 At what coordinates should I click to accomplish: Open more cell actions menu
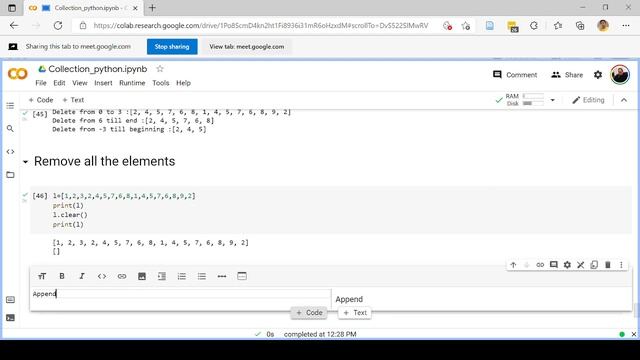621,265
